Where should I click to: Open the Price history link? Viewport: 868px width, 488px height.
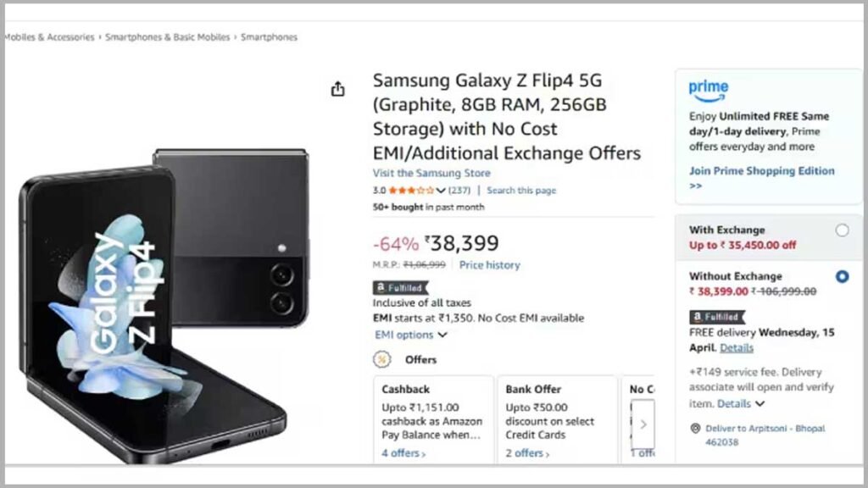[490, 265]
